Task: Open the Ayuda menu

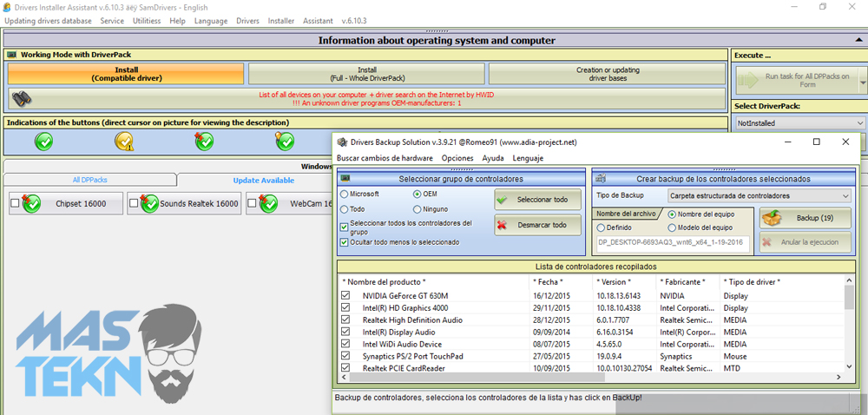Action: point(493,158)
